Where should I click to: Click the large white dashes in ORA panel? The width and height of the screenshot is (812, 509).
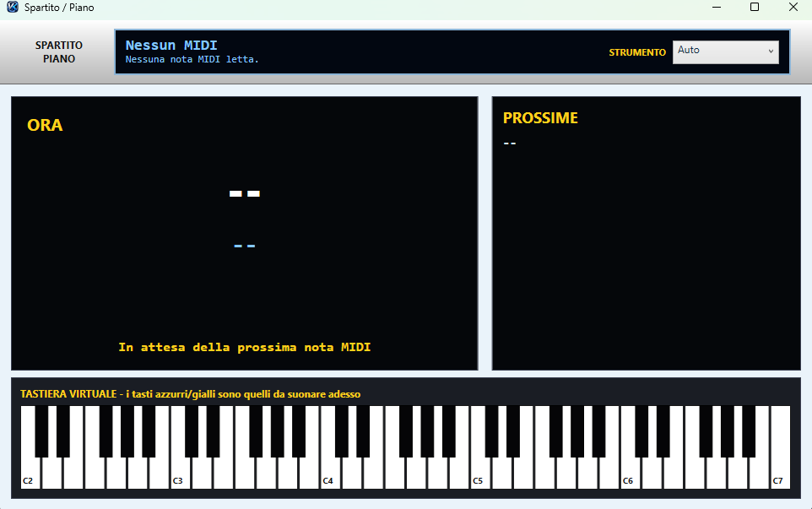point(245,193)
